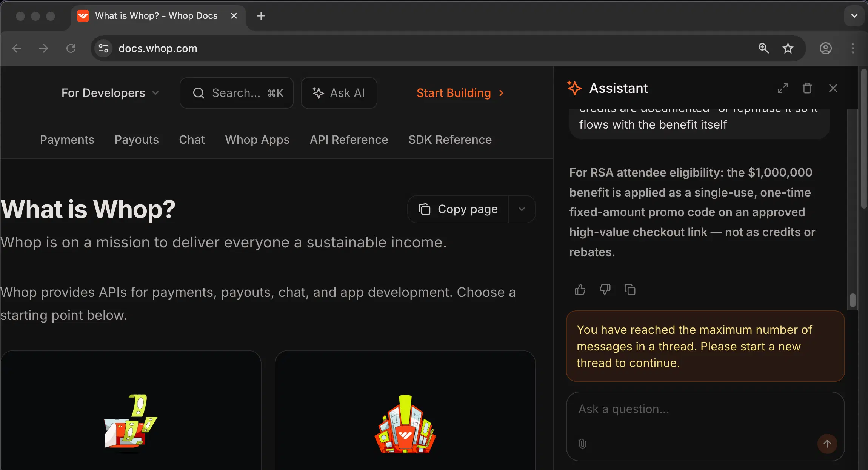
Task: Go to the Whop Apps section
Action: (257, 140)
